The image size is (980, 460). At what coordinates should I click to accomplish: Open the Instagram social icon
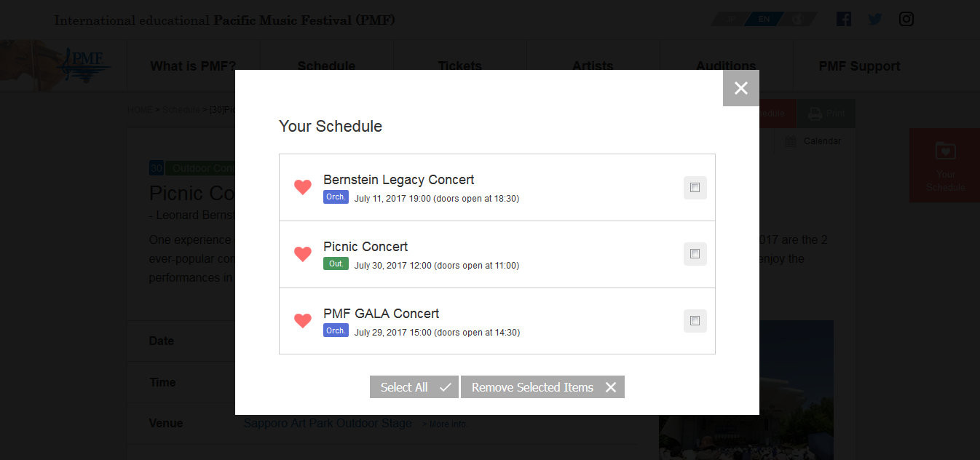tap(906, 19)
